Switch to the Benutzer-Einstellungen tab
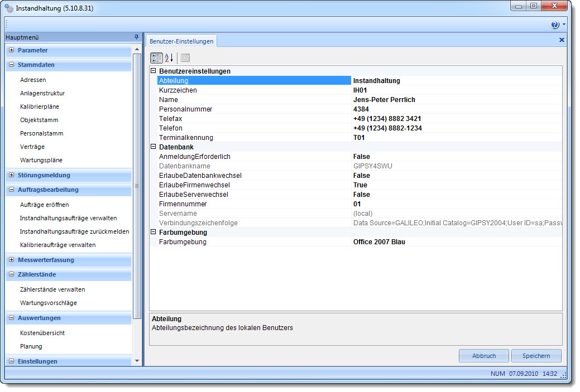The width and height of the screenshot is (580, 392). tap(181, 41)
